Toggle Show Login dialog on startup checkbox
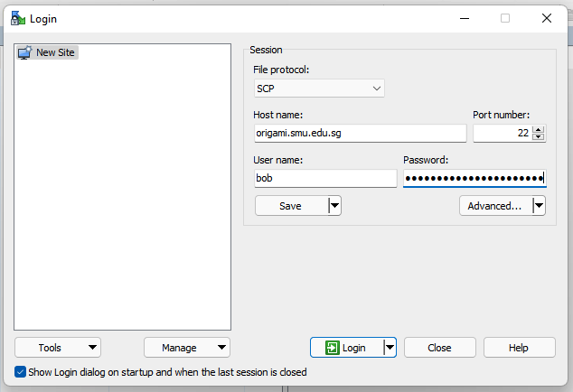 20,372
